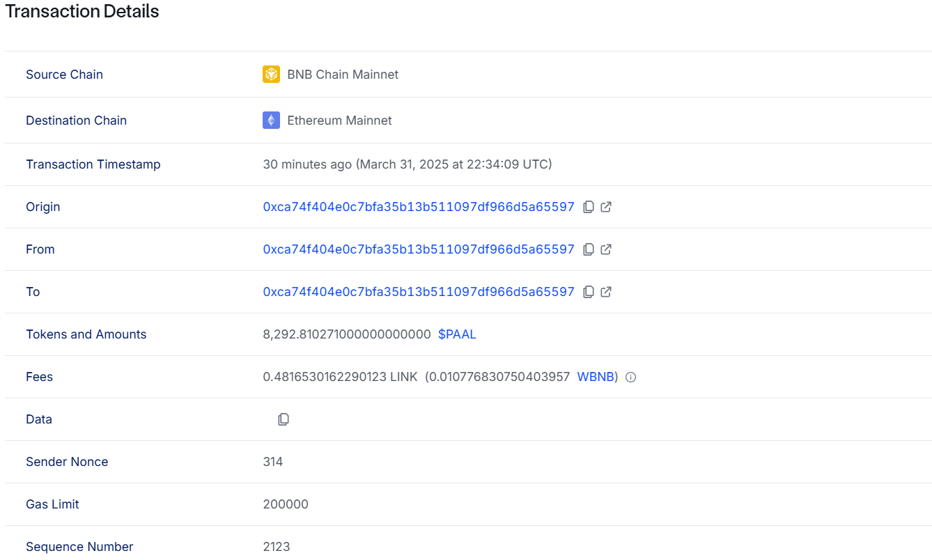This screenshot has width=932, height=560.
Task: Open the $PAAL token link
Action: [x=457, y=334]
